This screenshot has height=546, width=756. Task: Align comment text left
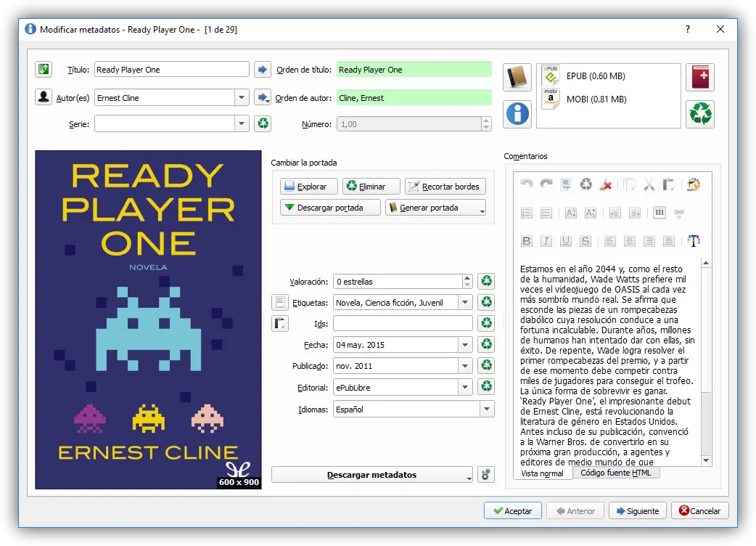pyautogui.click(x=610, y=241)
